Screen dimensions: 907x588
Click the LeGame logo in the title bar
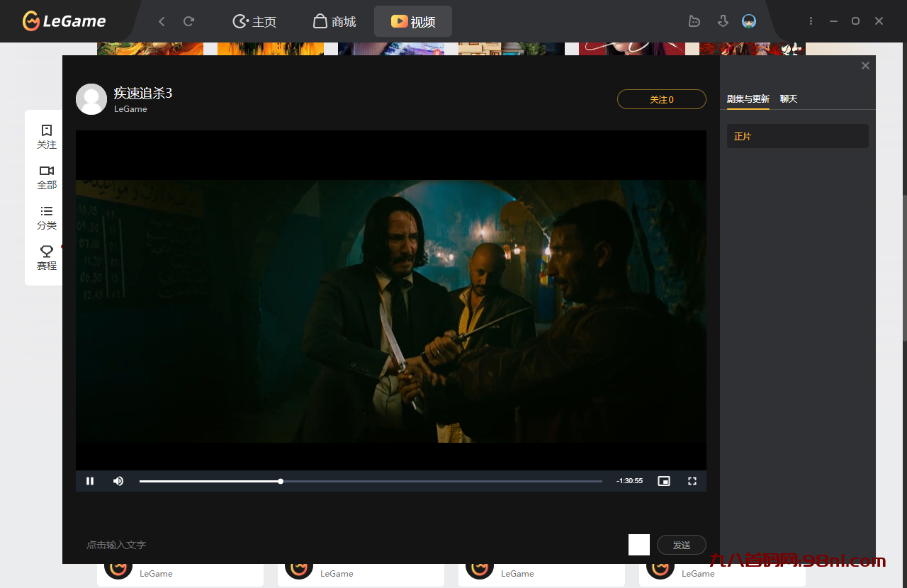point(64,21)
